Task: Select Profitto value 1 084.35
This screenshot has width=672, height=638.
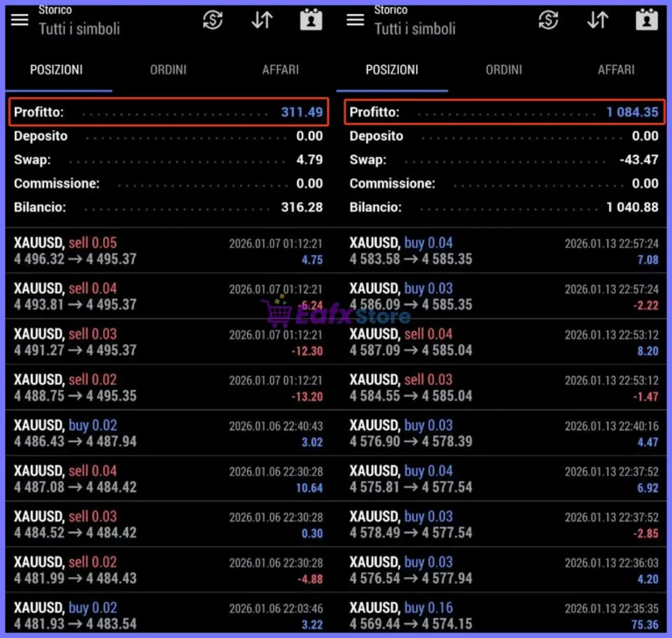Action: pyautogui.click(x=633, y=112)
